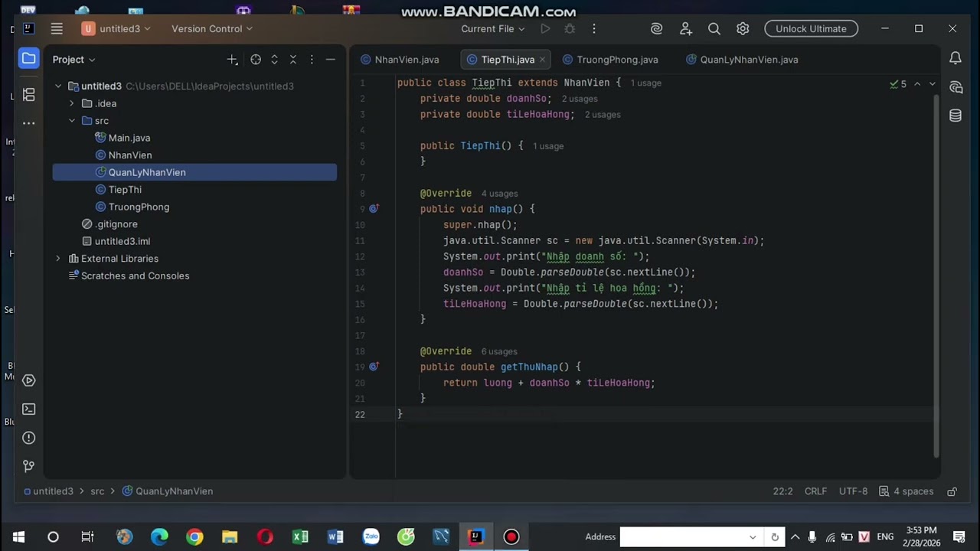This screenshot has width=980, height=551.
Task: Open the Git tool window
Action: pos(28,466)
